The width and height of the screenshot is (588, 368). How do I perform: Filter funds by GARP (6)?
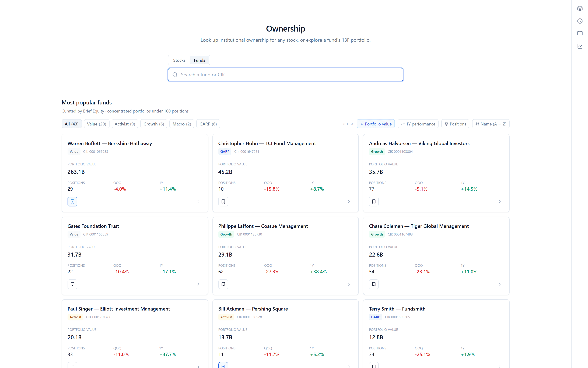click(208, 124)
